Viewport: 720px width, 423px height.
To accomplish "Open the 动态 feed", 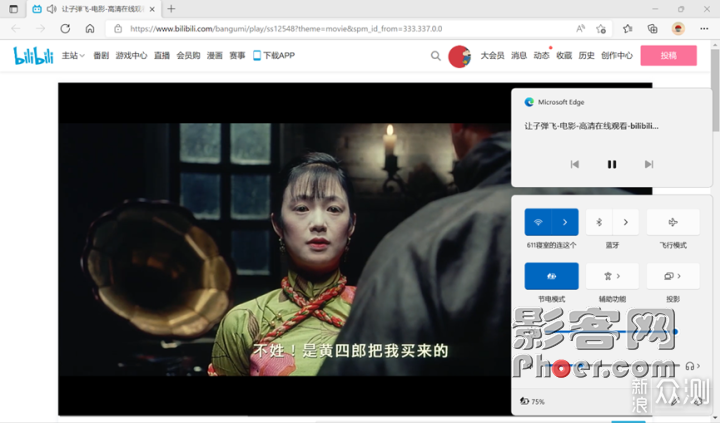I will point(541,56).
